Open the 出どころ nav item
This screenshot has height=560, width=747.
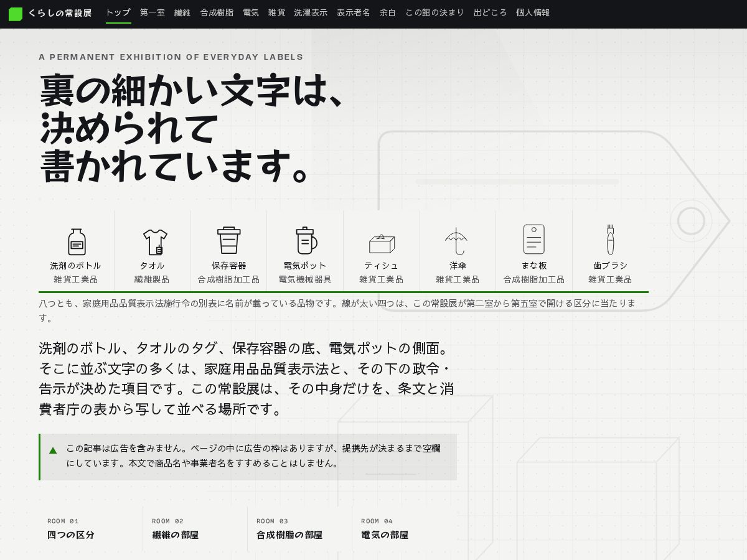[x=491, y=12]
